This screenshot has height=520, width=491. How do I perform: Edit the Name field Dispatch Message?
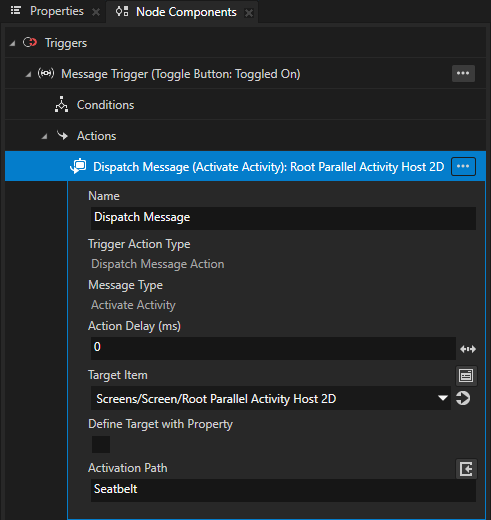tap(283, 218)
